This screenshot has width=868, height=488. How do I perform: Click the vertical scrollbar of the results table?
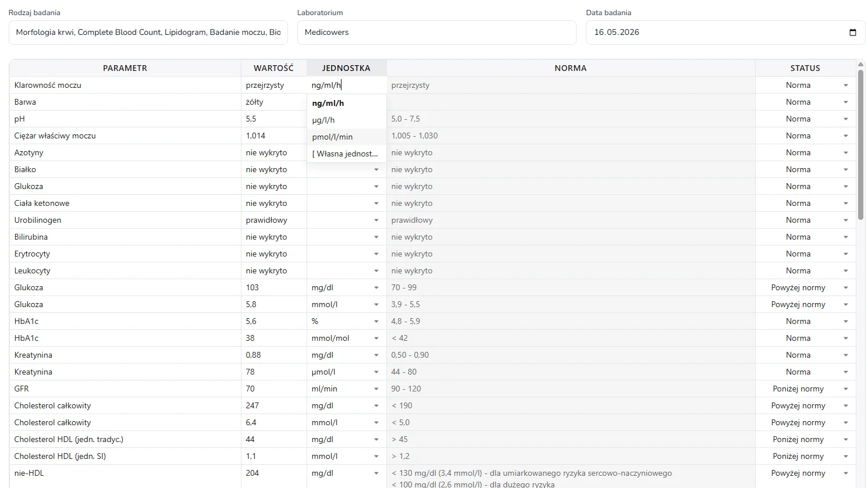860,145
